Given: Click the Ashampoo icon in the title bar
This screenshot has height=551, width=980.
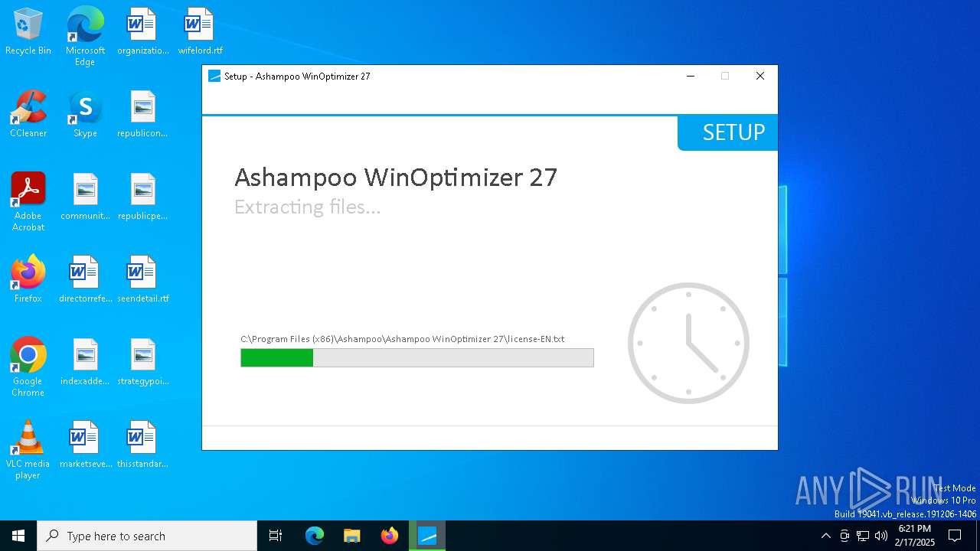Looking at the screenshot, I should pyautogui.click(x=214, y=77).
